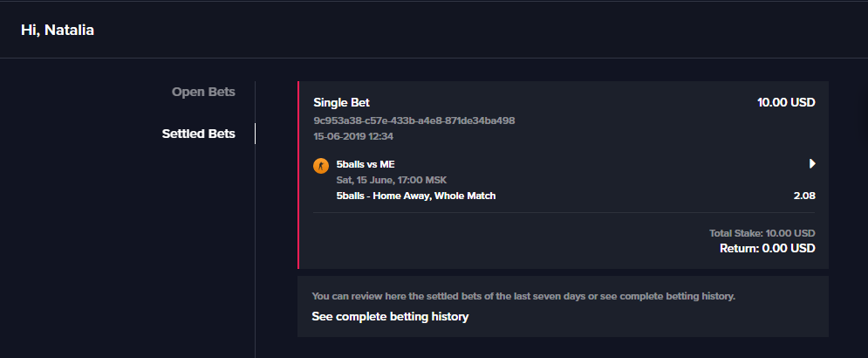Click the Return: 0.00 USD result
This screenshot has height=358, width=868.
[768, 249]
